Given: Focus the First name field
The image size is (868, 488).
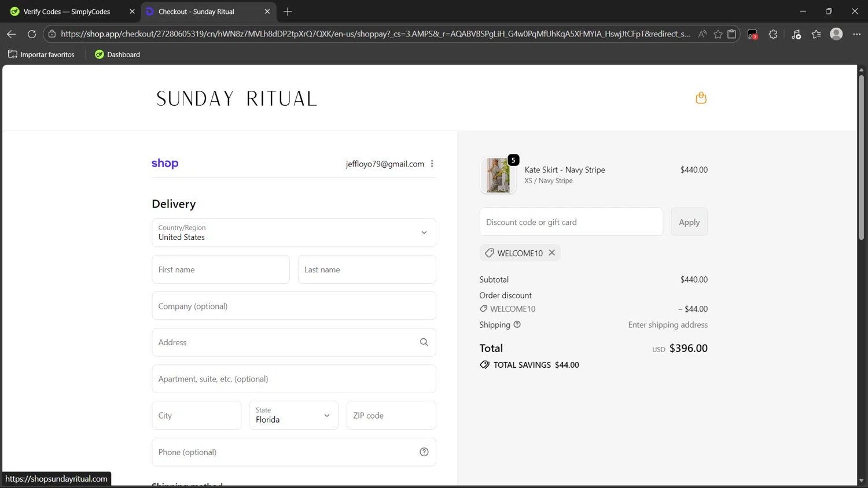Looking at the screenshot, I should coord(220,269).
